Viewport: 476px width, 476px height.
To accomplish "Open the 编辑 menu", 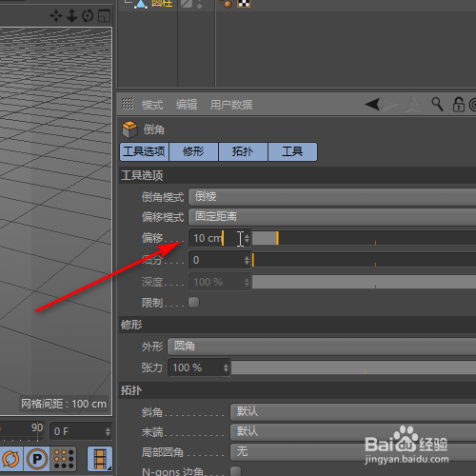I will [x=187, y=105].
